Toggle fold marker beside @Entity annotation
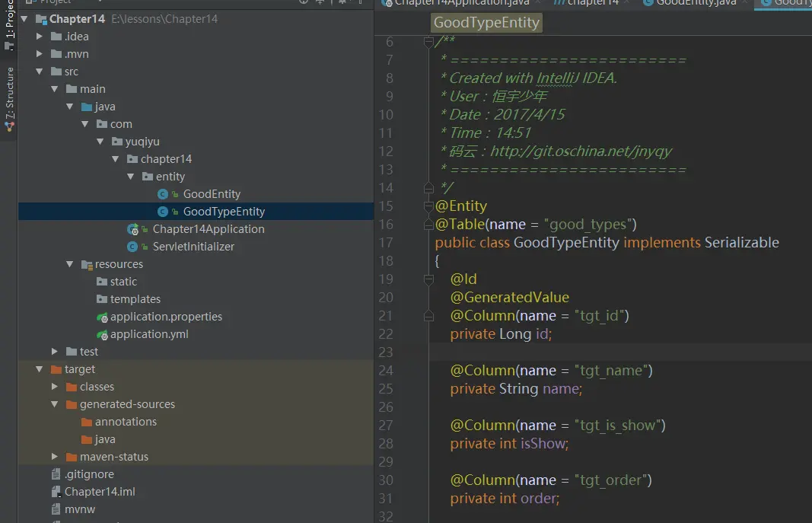Viewport: 812px width, 523px height. pyautogui.click(x=428, y=206)
